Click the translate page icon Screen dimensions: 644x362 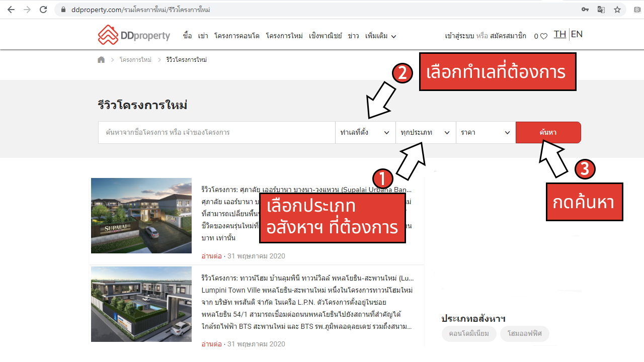click(x=601, y=10)
